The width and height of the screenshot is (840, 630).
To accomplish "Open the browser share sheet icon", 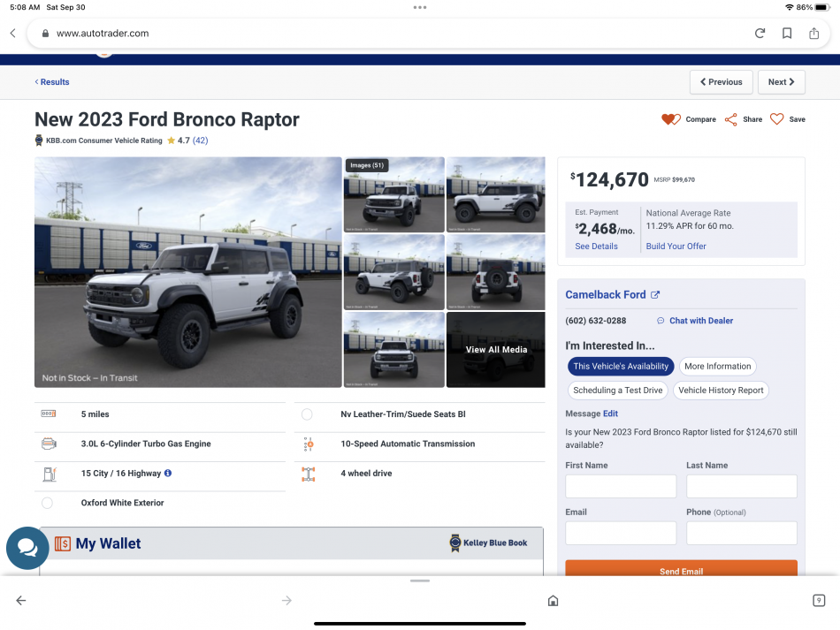I will (x=813, y=34).
